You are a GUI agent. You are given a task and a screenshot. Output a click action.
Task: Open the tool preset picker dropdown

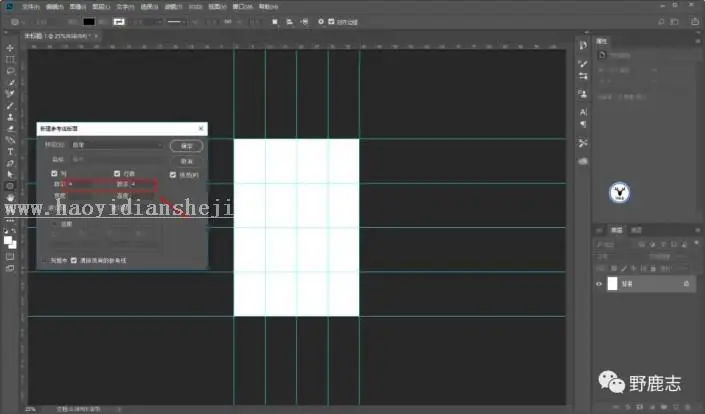(x=18, y=22)
